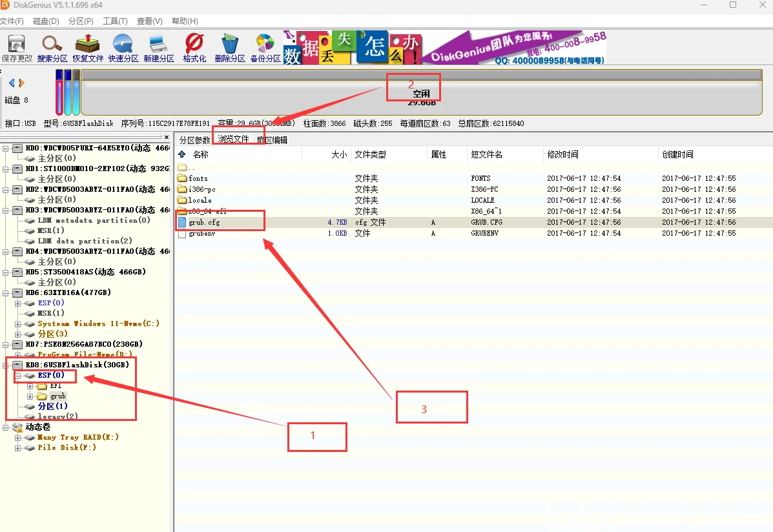The height and width of the screenshot is (532, 773).
Task: Close the disk tree panel with X
Action: pos(167,137)
